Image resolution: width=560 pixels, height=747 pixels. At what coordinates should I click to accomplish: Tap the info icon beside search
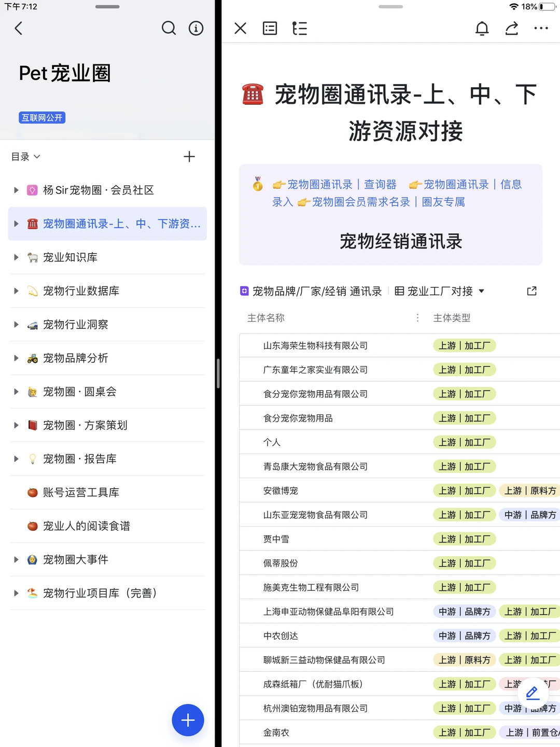click(196, 29)
